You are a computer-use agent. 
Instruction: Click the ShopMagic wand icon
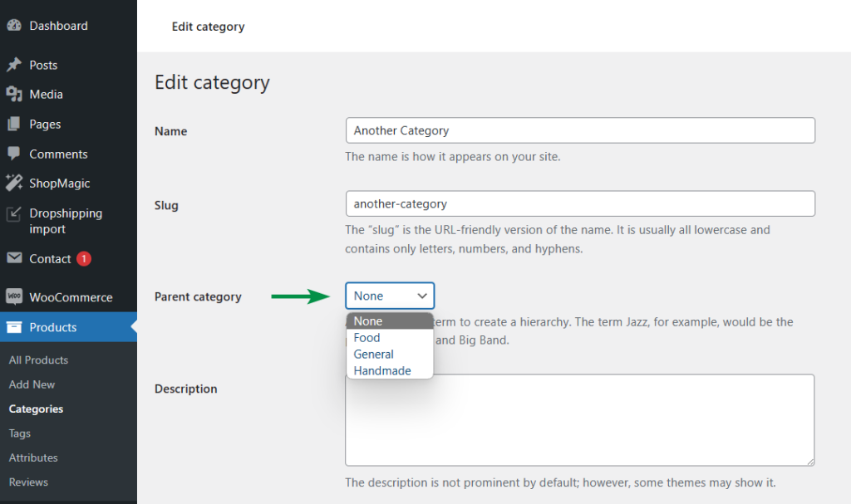(14, 183)
